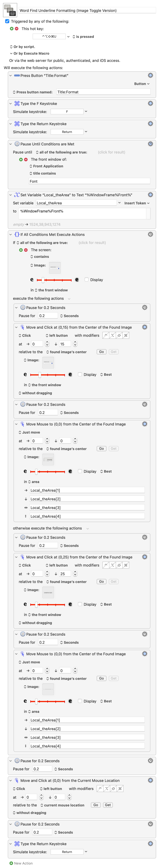This screenshot has width=159, height=868.
Task: Click the New Action button
Action: click(x=21, y=863)
